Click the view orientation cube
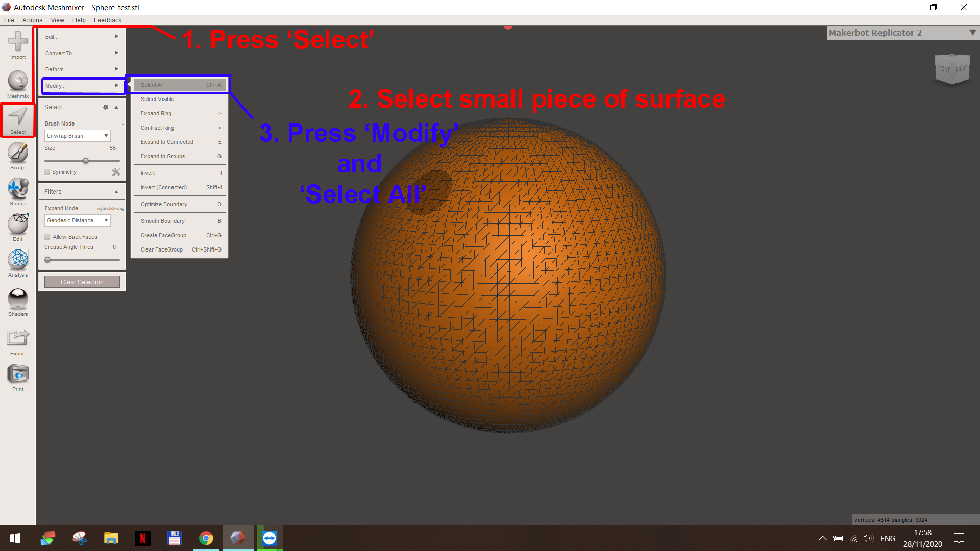Viewport: 980px width, 551px height. [952, 69]
